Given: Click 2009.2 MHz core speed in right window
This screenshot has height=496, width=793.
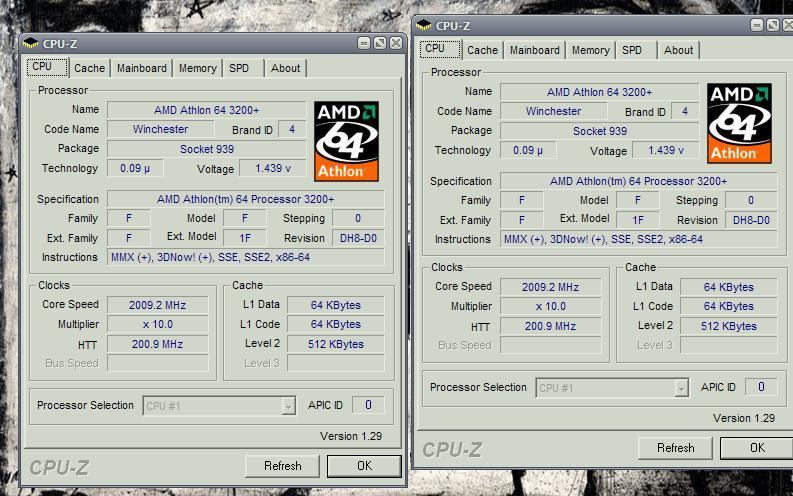Looking at the screenshot, I should coord(550,287).
